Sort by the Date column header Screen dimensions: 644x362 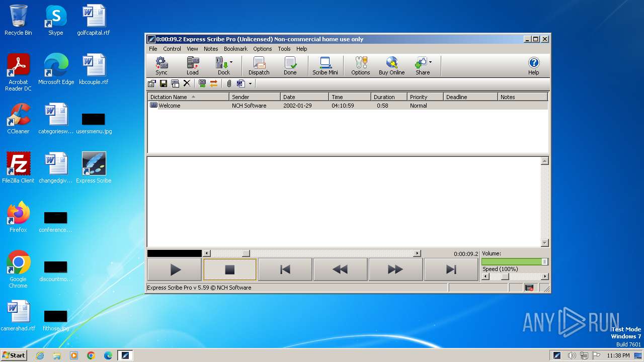coord(304,97)
